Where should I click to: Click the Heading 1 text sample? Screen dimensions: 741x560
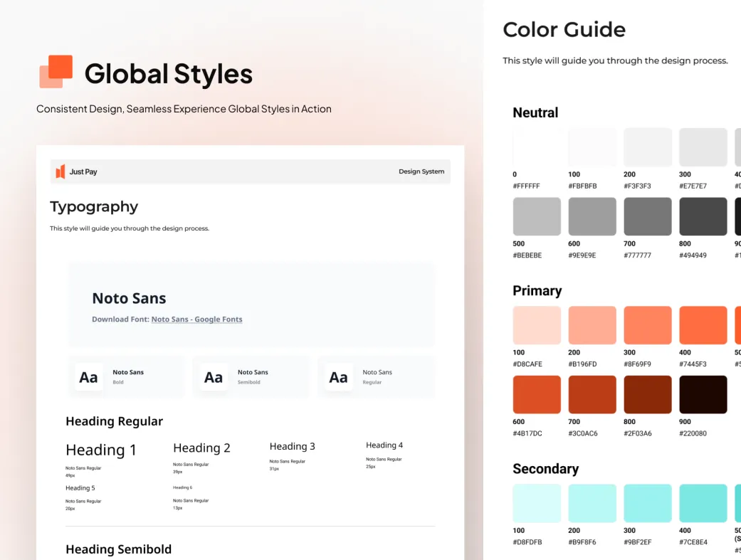coord(101,450)
